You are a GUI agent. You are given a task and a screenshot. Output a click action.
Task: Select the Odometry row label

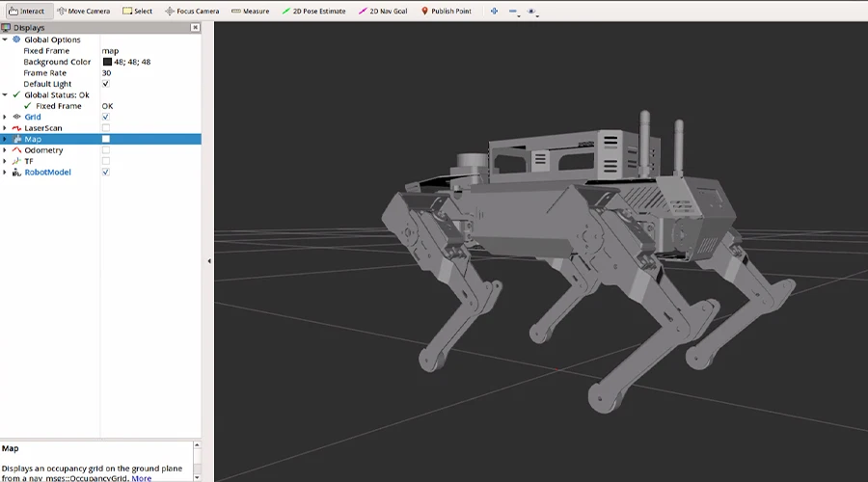tap(43, 150)
